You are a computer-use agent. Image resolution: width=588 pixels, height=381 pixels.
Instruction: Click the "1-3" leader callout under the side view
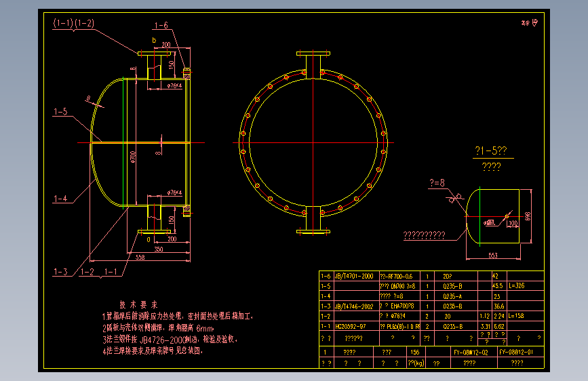tap(61, 271)
